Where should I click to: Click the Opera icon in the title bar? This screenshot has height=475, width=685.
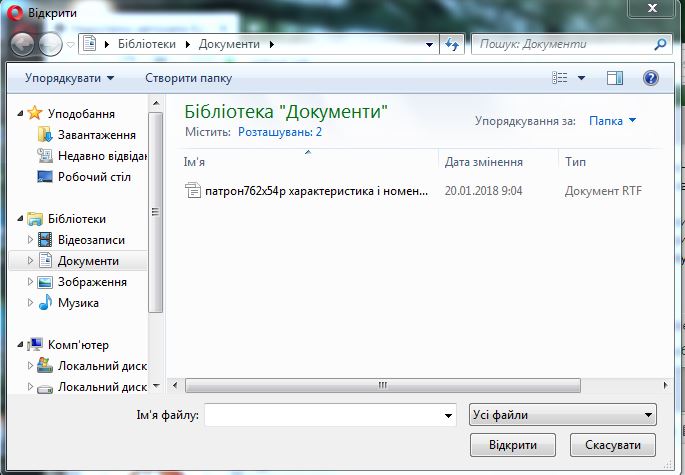(x=14, y=13)
